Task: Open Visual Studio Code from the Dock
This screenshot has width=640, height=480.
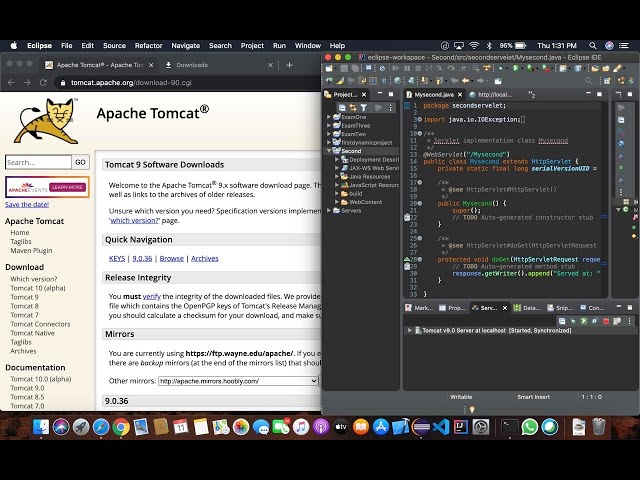Action: tap(441, 427)
